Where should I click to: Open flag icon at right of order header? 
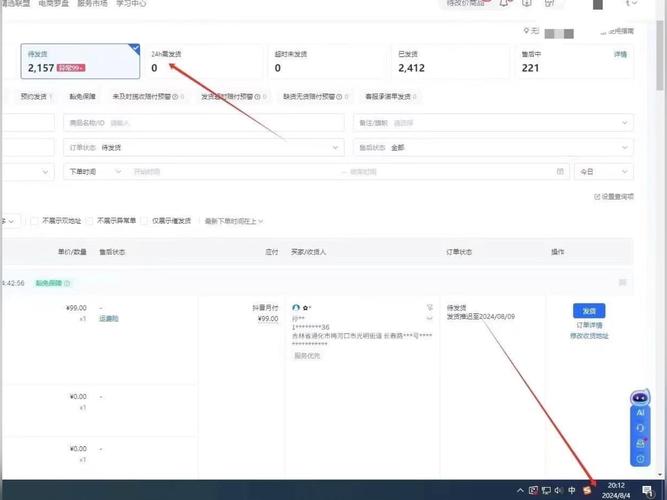(622, 282)
